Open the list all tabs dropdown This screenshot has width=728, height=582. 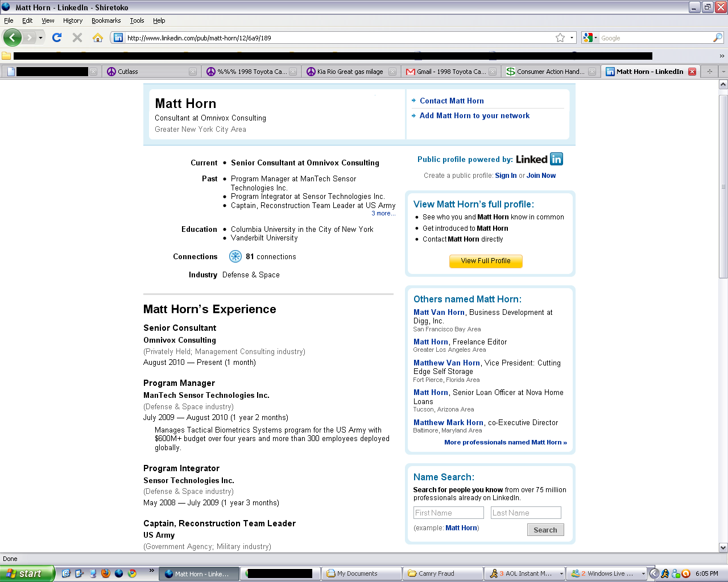point(723,72)
